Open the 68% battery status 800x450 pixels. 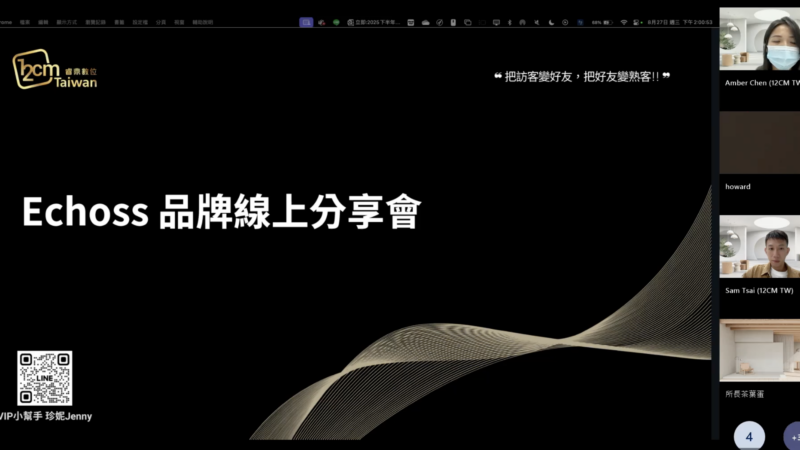tap(602, 22)
